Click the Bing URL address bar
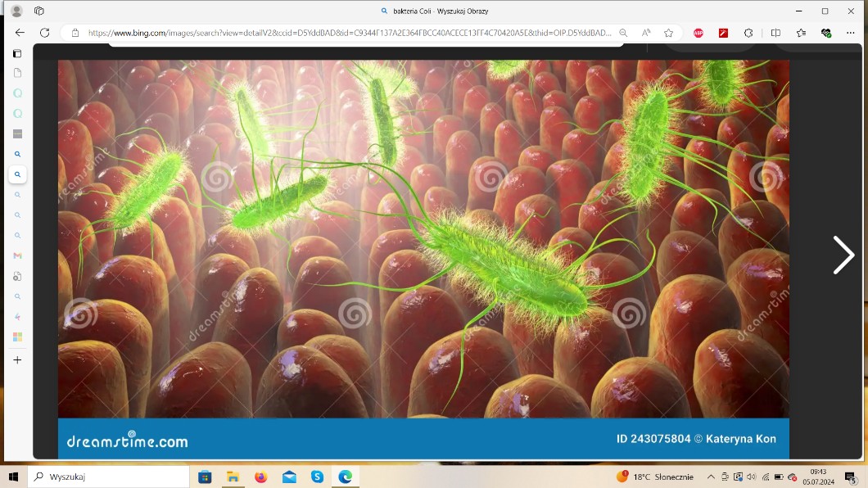Screen dimensions: 868x488 (x=344, y=33)
